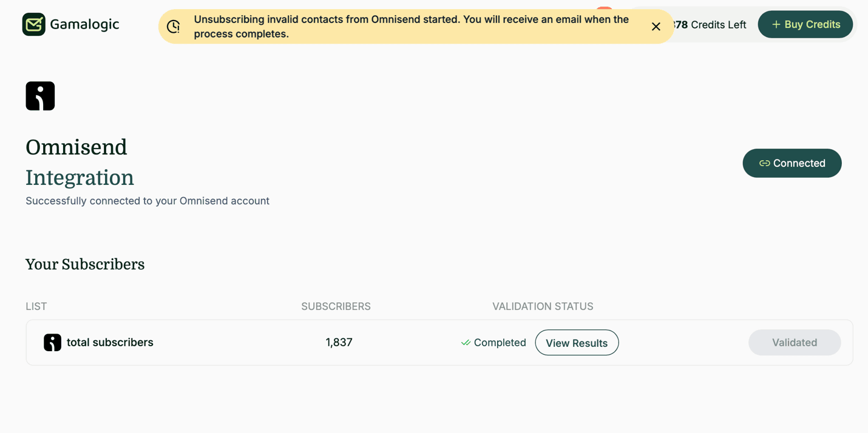Click the LIST column header
Image resolution: width=868 pixels, height=433 pixels.
(x=36, y=306)
